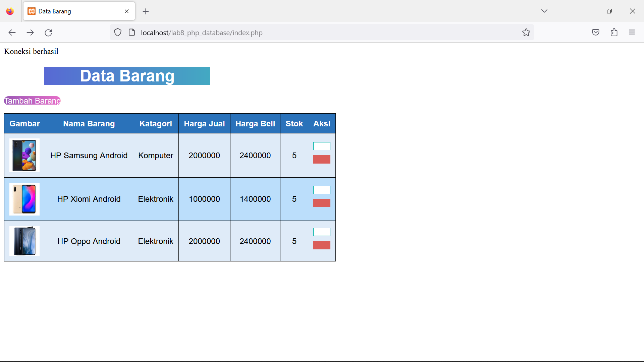The image size is (644, 362).
Task: Bookmark this page using the star icon
Action: (x=526, y=32)
